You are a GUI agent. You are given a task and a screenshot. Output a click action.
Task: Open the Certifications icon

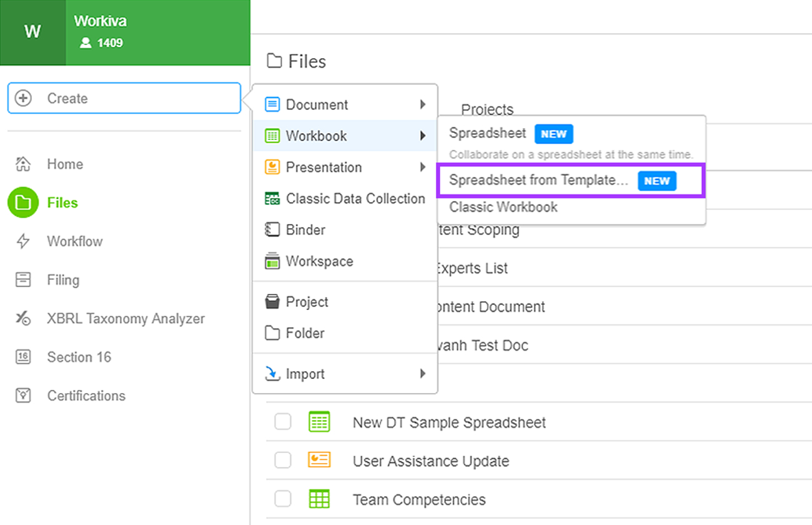coord(23,396)
